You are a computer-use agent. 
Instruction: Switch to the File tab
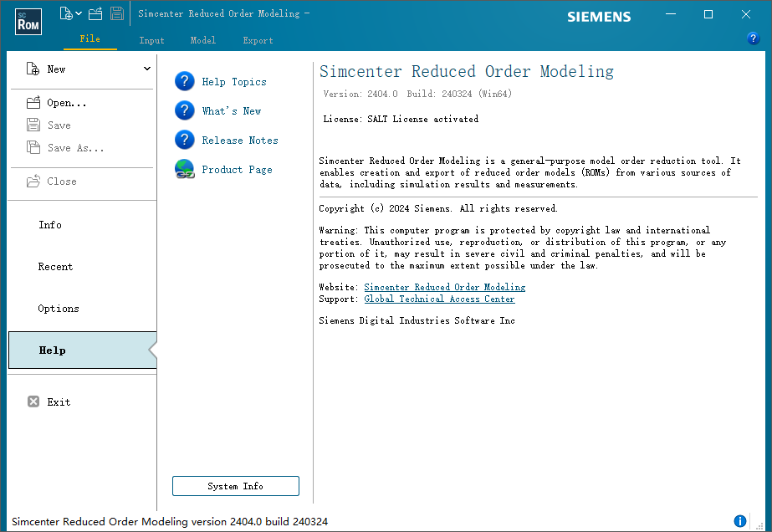tap(90, 39)
